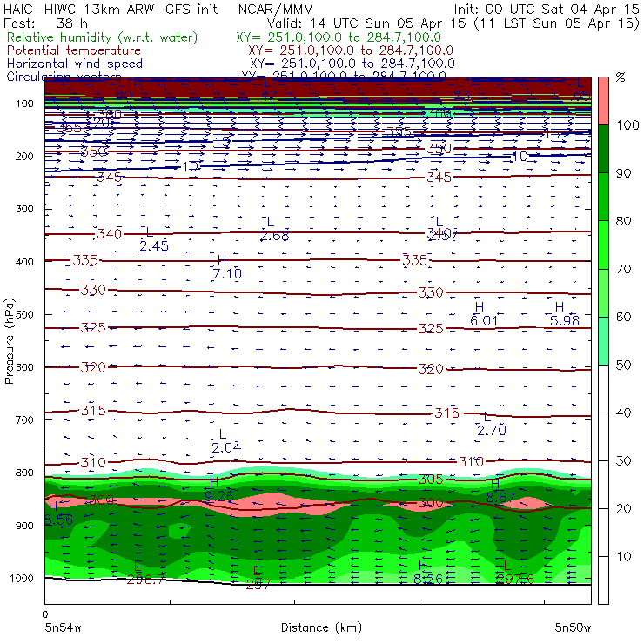The height and width of the screenshot is (644, 644).
Task: Click the 1000 hPa pressure axis tick label
Action: [22, 578]
